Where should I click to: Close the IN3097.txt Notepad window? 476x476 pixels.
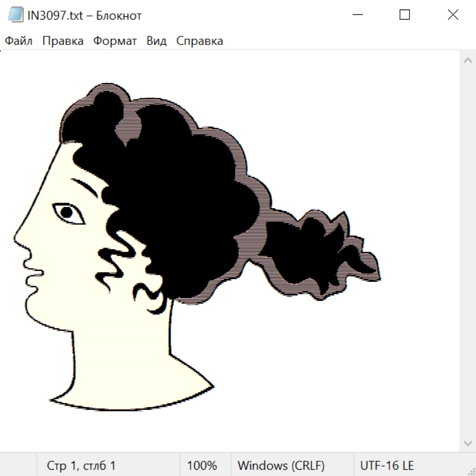(x=453, y=15)
